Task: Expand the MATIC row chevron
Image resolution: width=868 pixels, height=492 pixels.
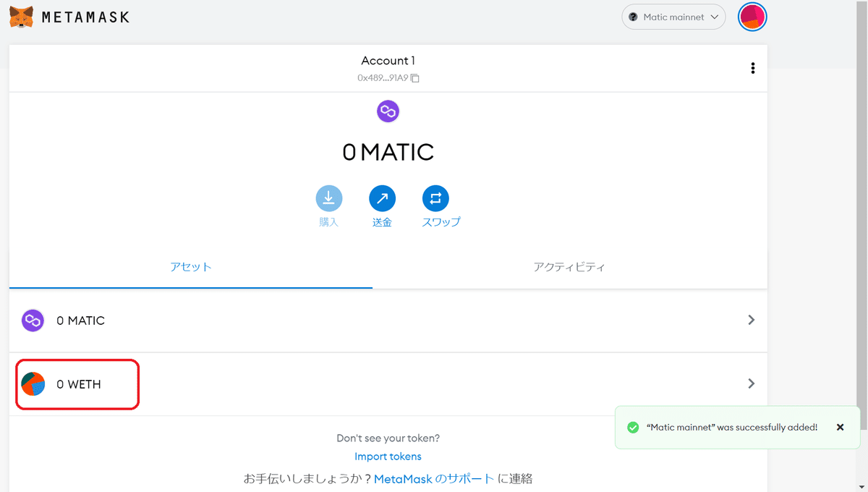Action: pyautogui.click(x=752, y=320)
